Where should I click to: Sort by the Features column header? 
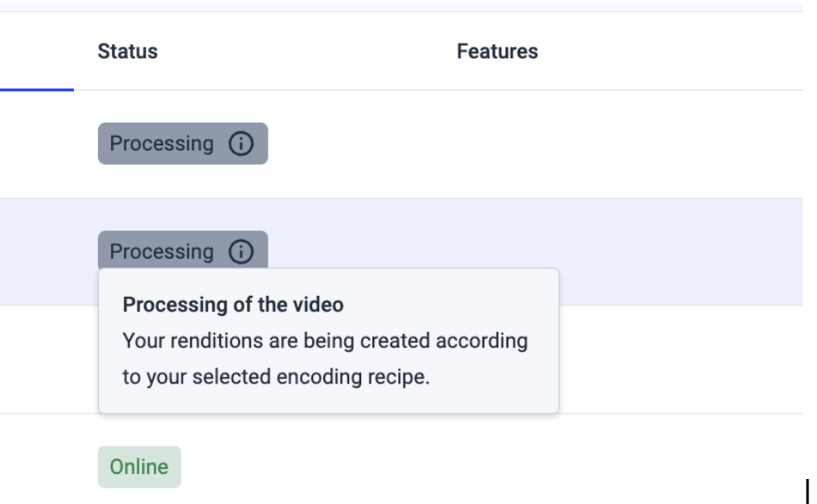[497, 52]
